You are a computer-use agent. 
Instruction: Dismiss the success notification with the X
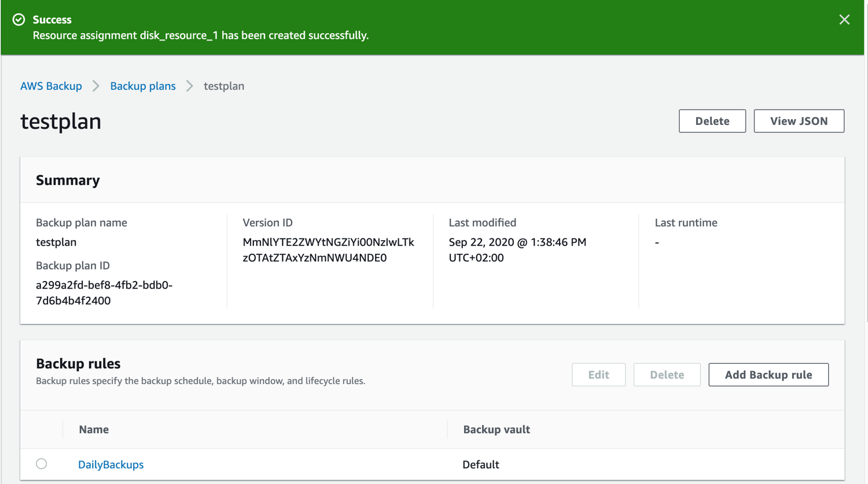tap(844, 19)
